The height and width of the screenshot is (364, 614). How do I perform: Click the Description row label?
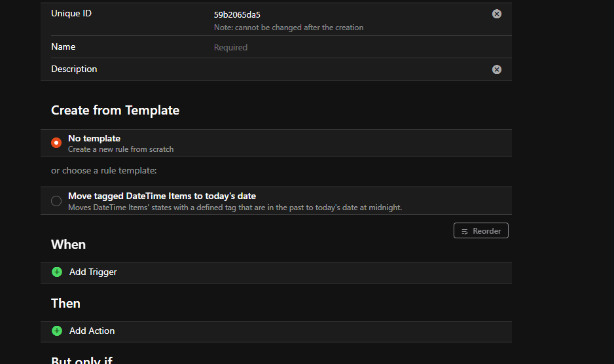(74, 69)
